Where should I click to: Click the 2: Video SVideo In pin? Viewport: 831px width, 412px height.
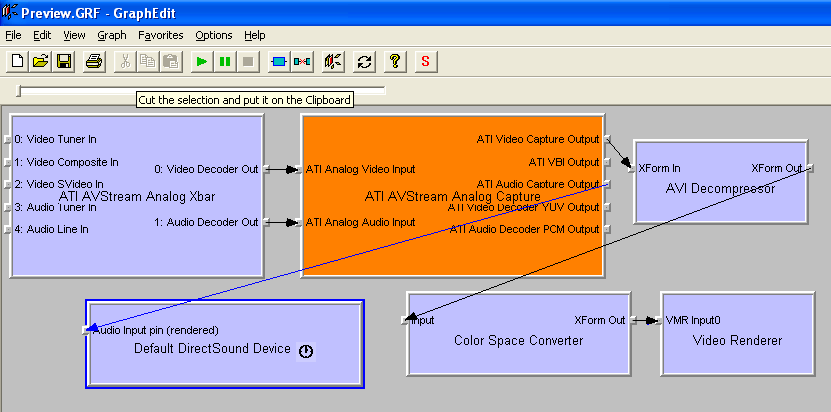tap(7, 185)
